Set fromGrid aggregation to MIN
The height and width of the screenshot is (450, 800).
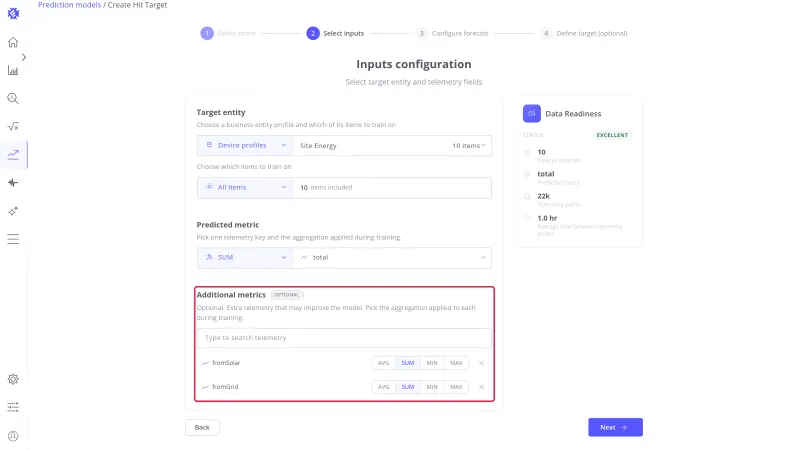(x=432, y=387)
